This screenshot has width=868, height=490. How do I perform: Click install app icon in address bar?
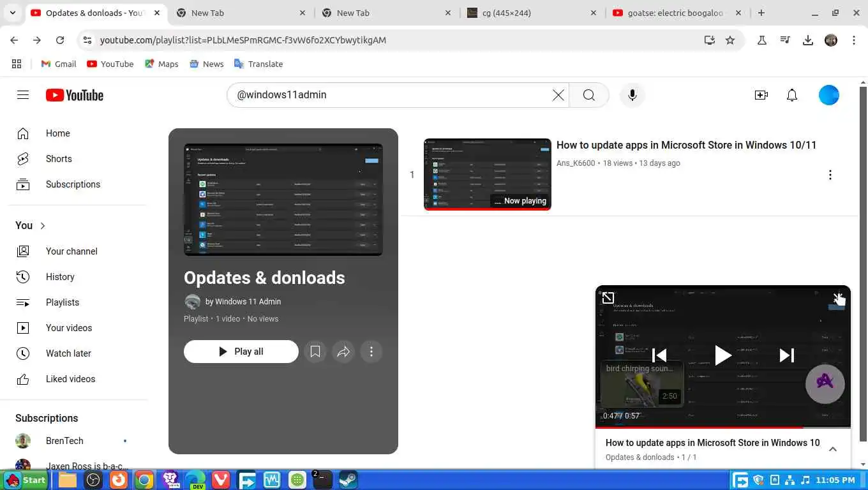[709, 40]
